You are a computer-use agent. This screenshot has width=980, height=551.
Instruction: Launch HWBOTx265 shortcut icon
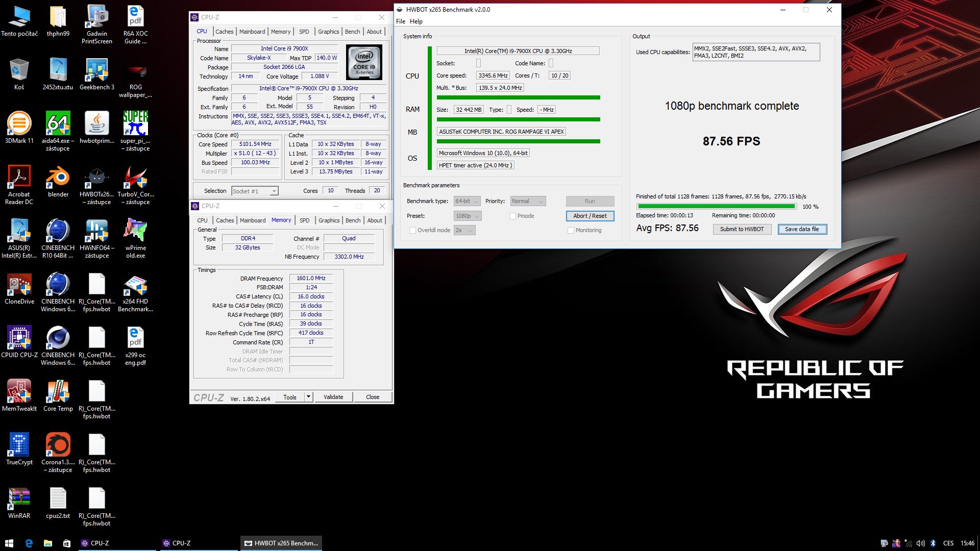pos(97,185)
